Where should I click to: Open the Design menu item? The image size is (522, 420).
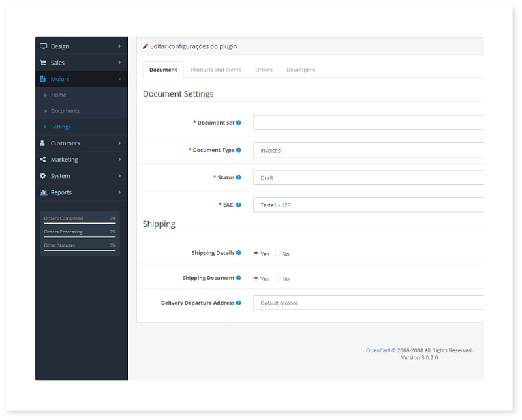tap(81, 46)
